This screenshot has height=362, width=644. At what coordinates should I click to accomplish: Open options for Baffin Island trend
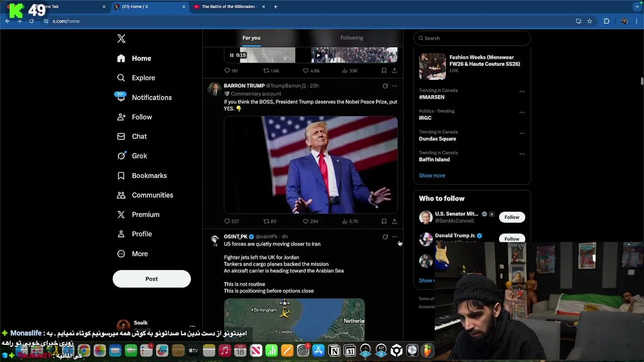pyautogui.click(x=522, y=154)
